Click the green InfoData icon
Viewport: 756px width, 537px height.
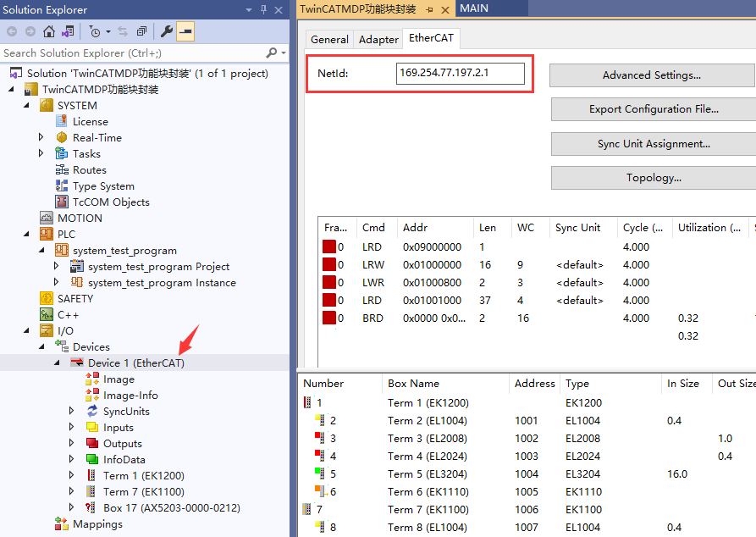tap(92, 459)
